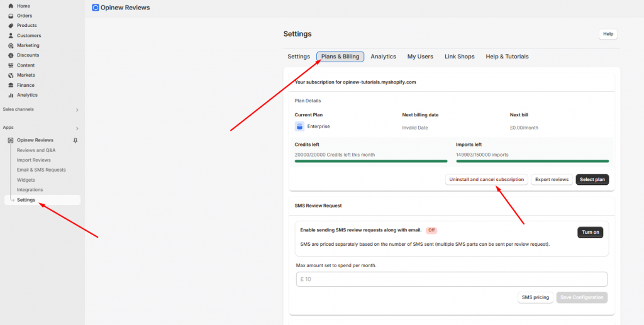Open Orders via its sidebar icon
The image size is (644, 325).
pos(11,16)
